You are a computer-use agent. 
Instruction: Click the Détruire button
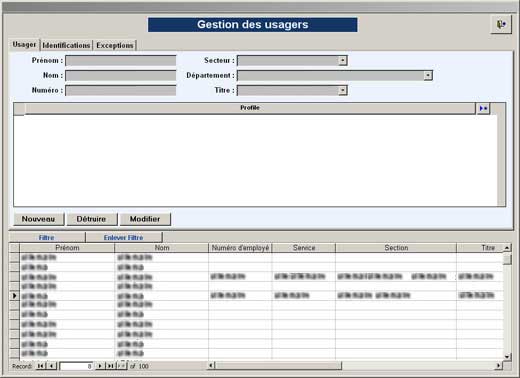[x=91, y=219]
